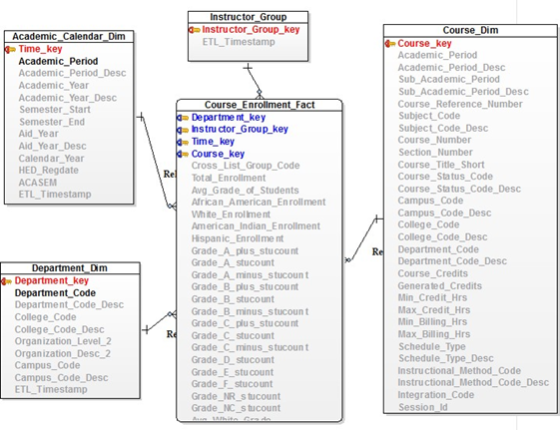This screenshot has width=560, height=430.
Task: Click the foreign key icon beside Instructor_Group_key in fact table
Action: (x=183, y=130)
